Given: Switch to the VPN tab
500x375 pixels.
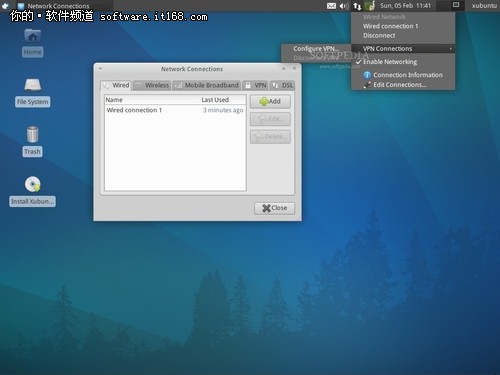Looking at the screenshot, I should point(256,85).
